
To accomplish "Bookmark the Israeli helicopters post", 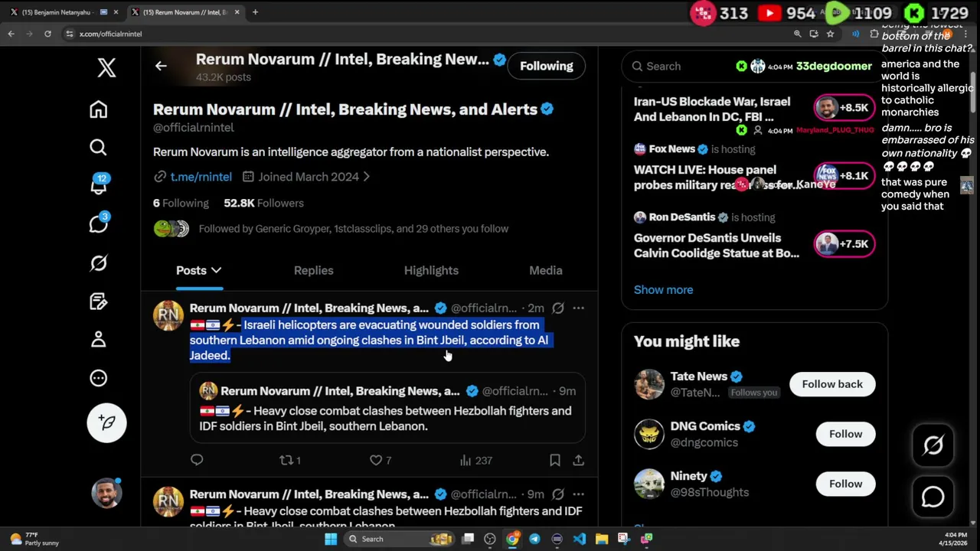I will 555,460.
